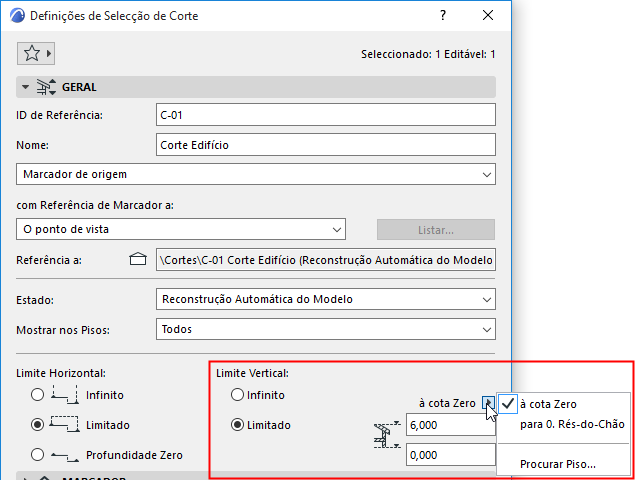Click the section marker icon beside GERAL

click(47, 87)
